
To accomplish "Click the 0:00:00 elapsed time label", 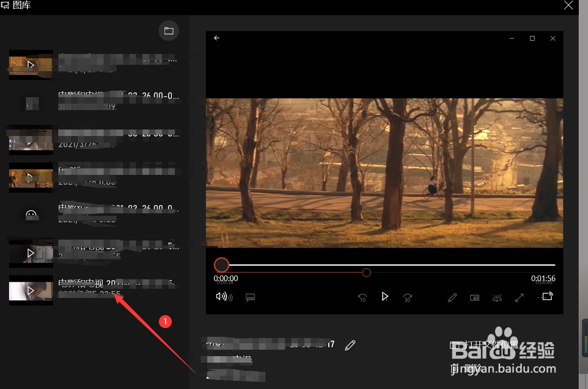I will pyautogui.click(x=226, y=278).
